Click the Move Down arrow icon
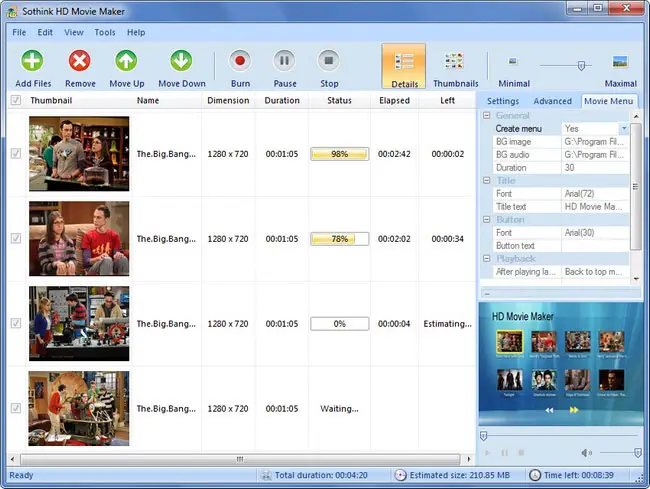The width and height of the screenshot is (650, 489). 181,61
